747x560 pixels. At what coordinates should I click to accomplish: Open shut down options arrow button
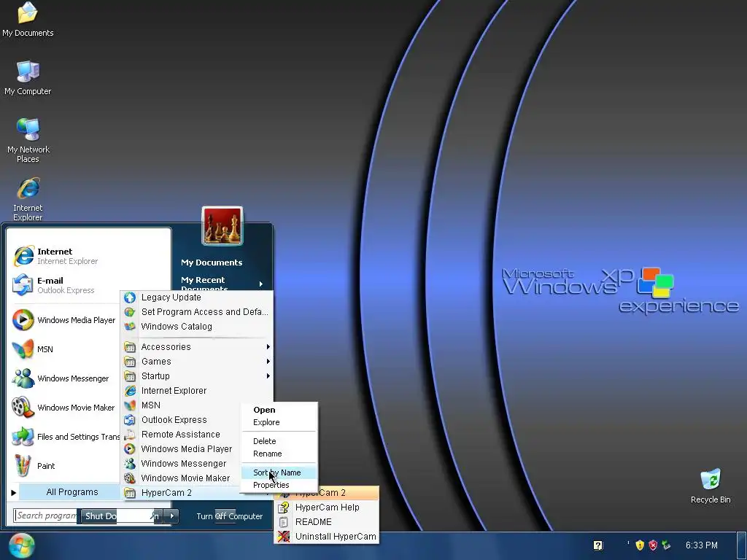coord(172,516)
